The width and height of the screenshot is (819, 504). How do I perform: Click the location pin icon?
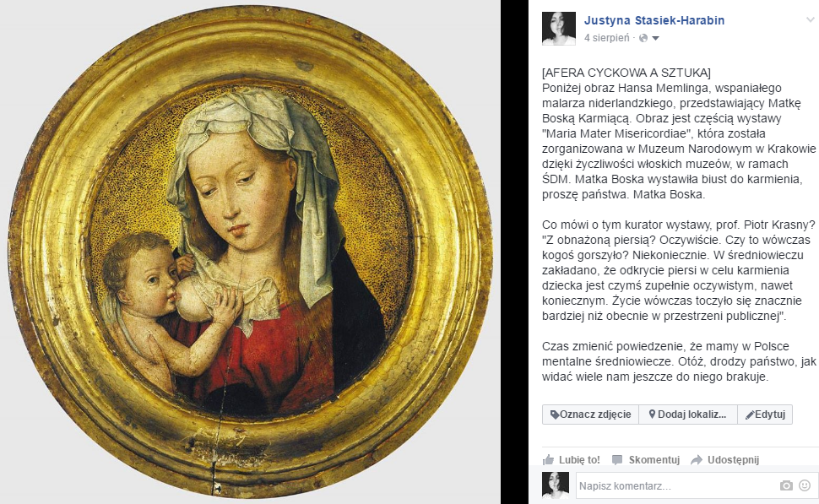652,415
